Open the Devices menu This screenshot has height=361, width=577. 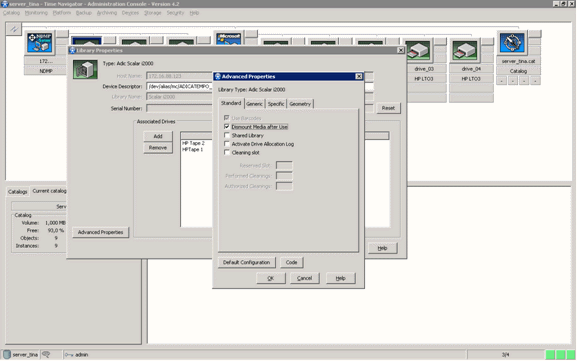click(130, 13)
